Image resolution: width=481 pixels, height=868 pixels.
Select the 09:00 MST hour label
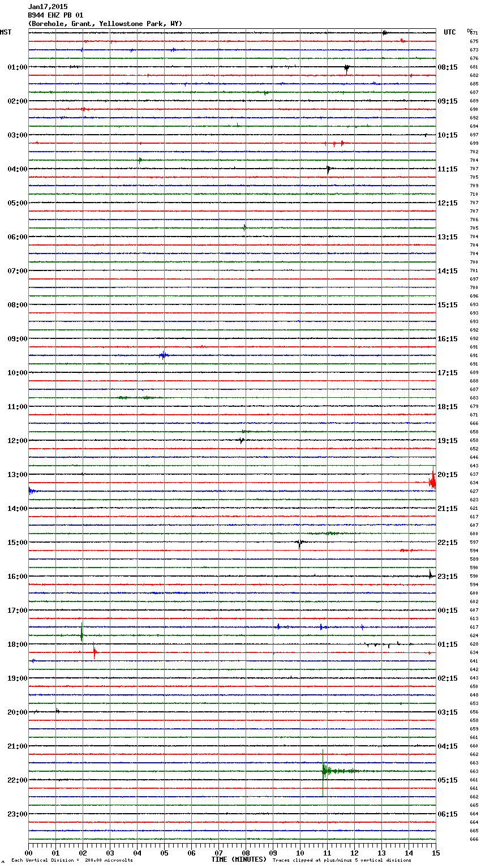(x=18, y=338)
